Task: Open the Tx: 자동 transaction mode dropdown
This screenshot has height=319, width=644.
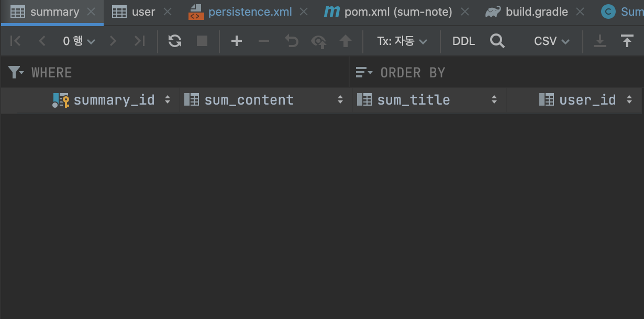Action: pos(402,41)
